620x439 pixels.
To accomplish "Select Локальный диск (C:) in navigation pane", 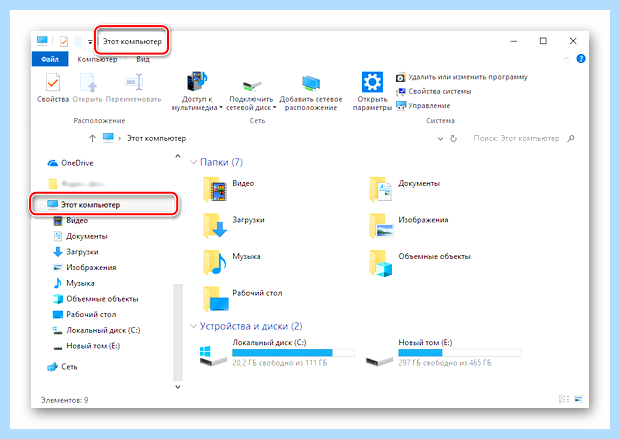I will click(x=96, y=330).
